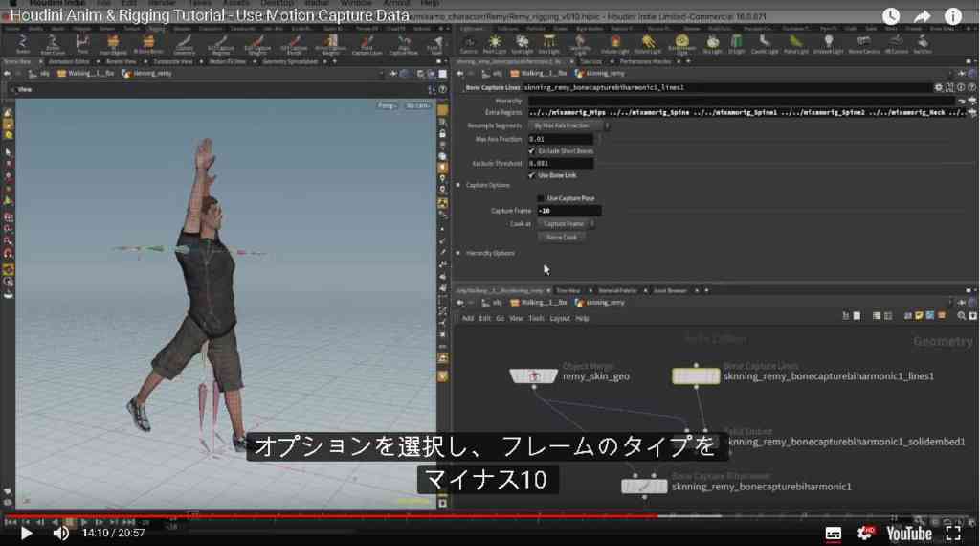Screen dimensions: 980x546
Task: Select the Area Light shelf tool
Action: [548, 44]
